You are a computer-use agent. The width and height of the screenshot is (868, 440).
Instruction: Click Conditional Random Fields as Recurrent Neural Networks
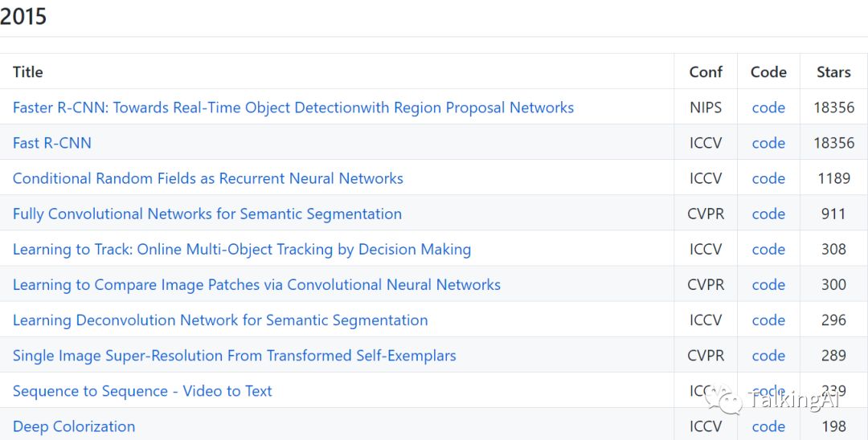[207, 178]
